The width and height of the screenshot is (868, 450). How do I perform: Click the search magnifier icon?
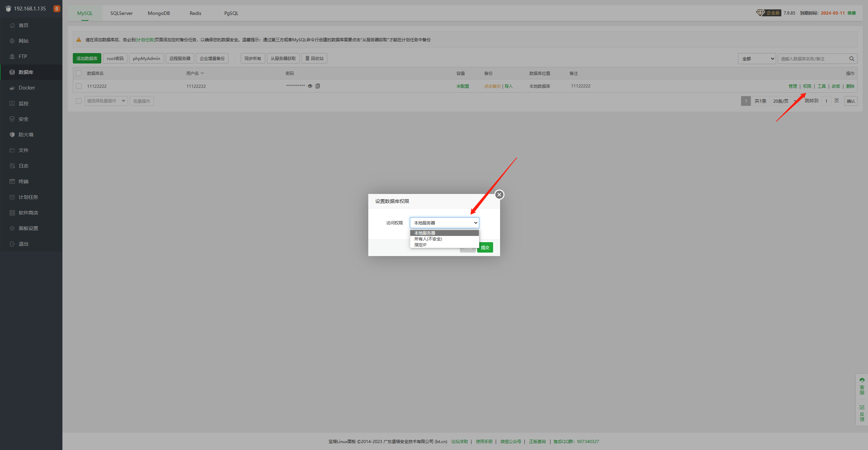click(851, 59)
